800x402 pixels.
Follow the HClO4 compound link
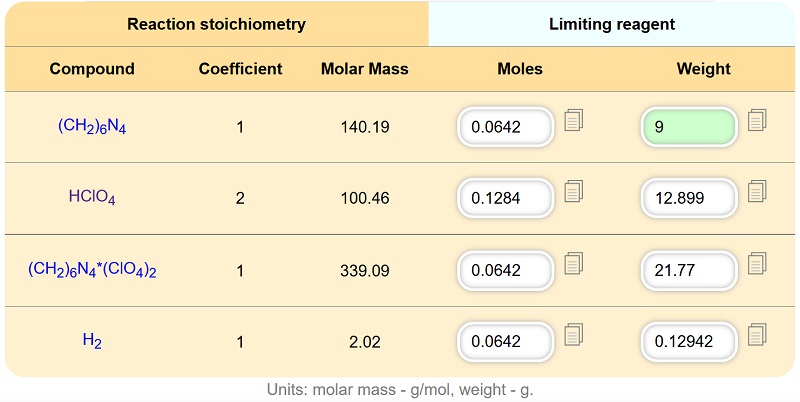[92, 198]
